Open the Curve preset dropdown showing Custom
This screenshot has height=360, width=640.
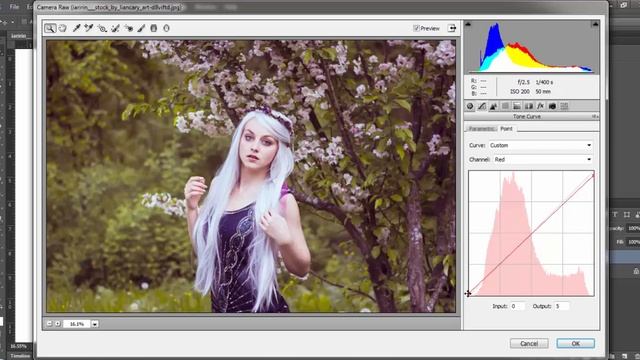540,145
